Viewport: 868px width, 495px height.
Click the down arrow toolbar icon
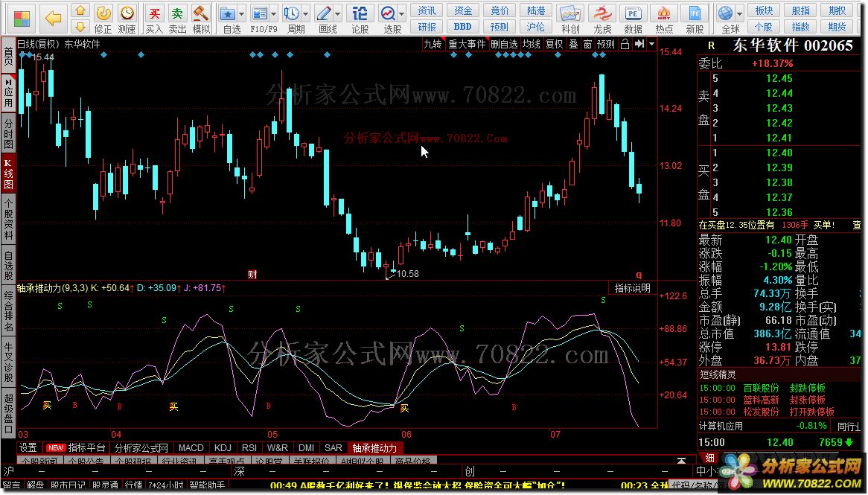(x=81, y=26)
